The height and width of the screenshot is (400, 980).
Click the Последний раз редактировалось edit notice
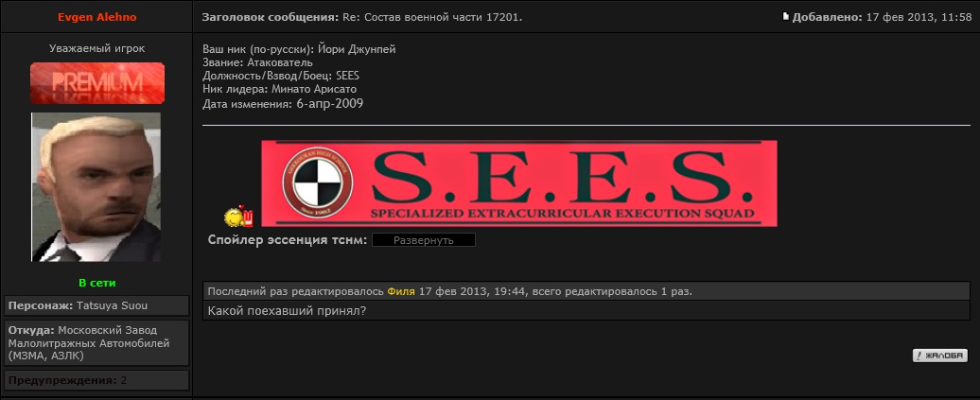pyautogui.click(x=586, y=291)
